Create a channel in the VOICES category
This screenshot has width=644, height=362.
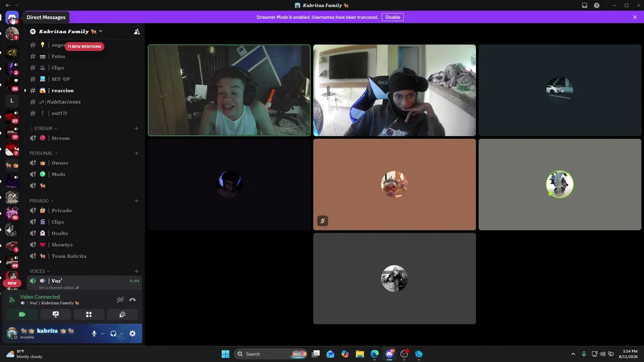point(136,271)
